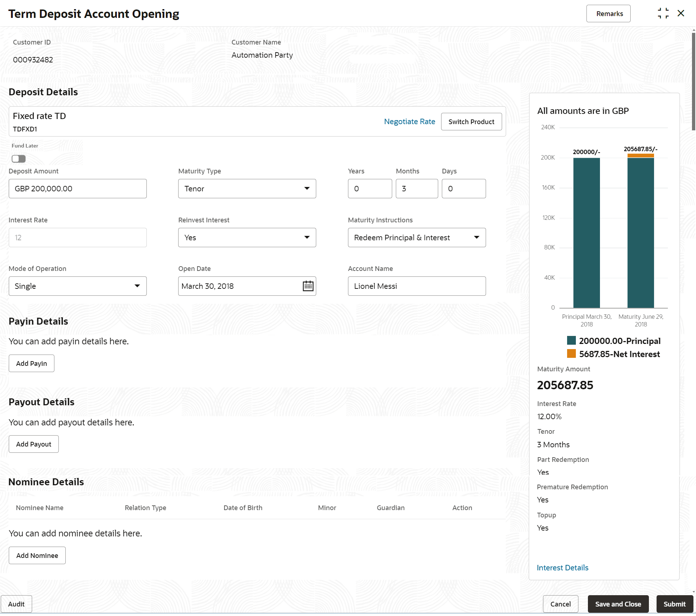This screenshot has height=616, width=696.
Task: Open the Open Date calendar picker
Action: (x=308, y=286)
